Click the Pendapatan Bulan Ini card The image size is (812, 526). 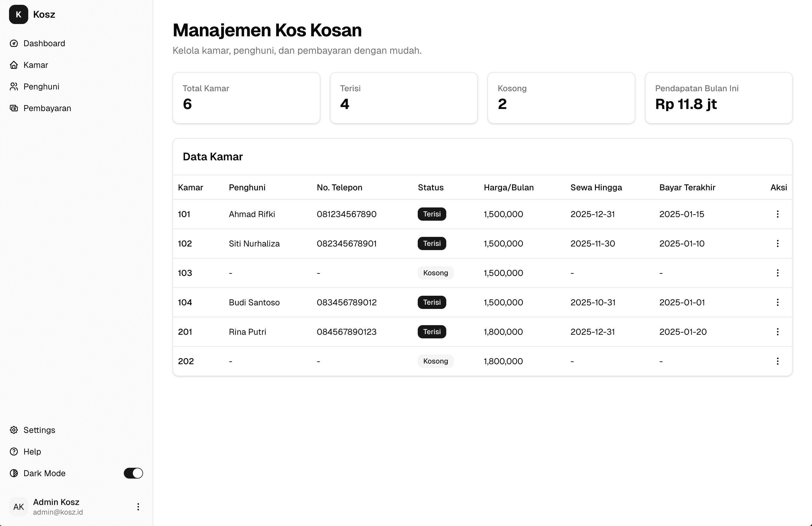719,98
